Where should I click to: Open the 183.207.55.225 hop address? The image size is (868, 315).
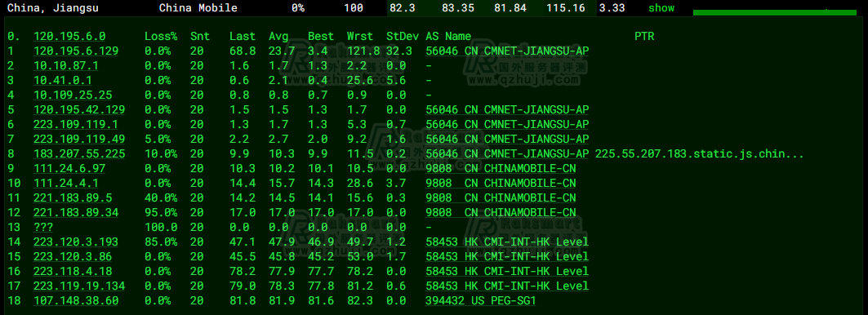click(79, 154)
